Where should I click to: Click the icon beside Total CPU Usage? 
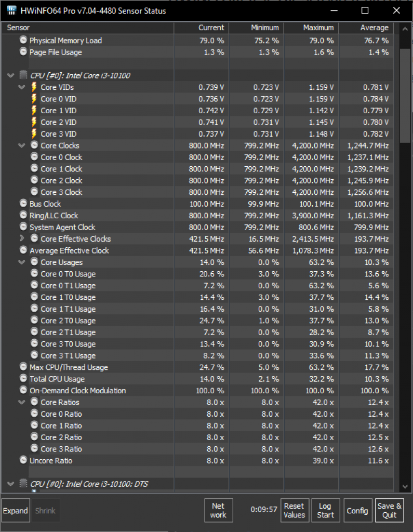point(23,378)
